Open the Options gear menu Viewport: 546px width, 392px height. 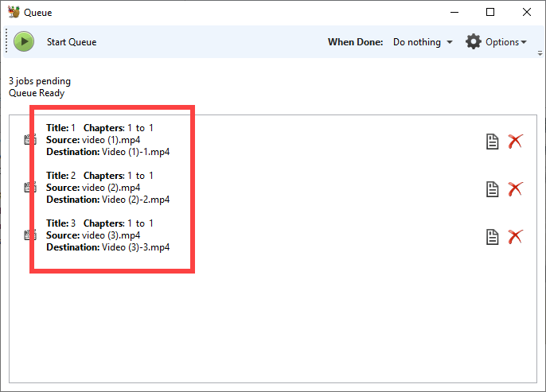point(496,42)
